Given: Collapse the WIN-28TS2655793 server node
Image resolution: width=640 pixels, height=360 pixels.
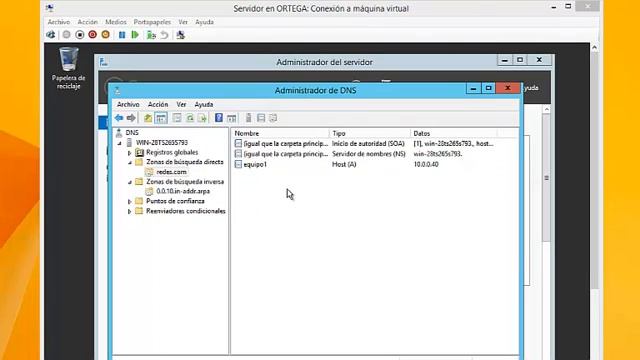Looking at the screenshot, I should 120,143.
